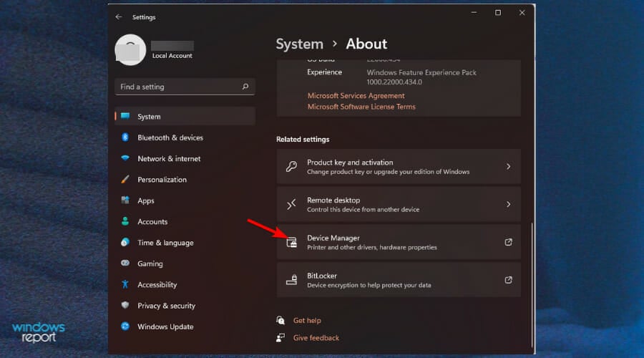Click the Bluetooth icon in sidebar

(125, 137)
